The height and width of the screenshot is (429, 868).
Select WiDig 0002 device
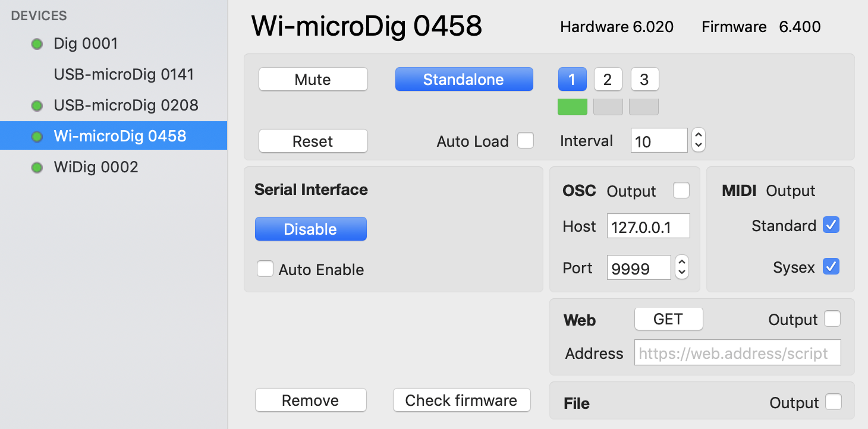click(x=114, y=167)
